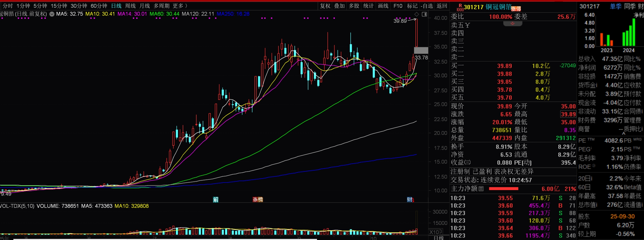The image size is (644, 240).
Task: Open the list icon beside 主力净额
Action: (481, 189)
